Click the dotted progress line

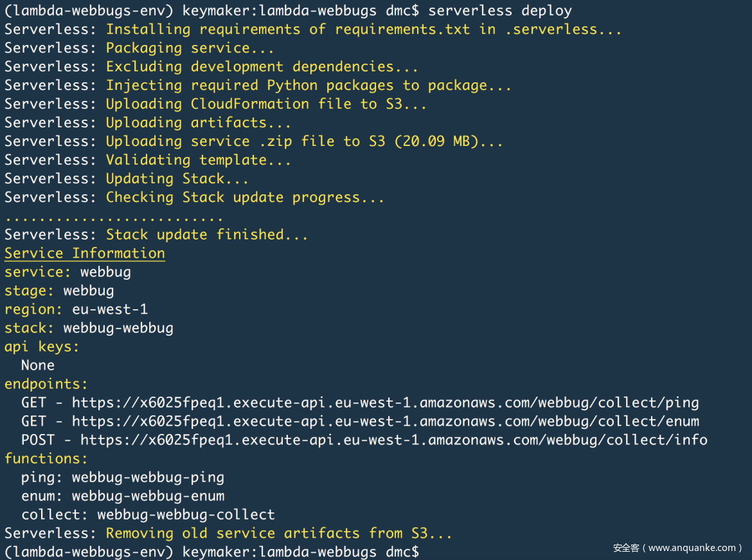click(114, 217)
